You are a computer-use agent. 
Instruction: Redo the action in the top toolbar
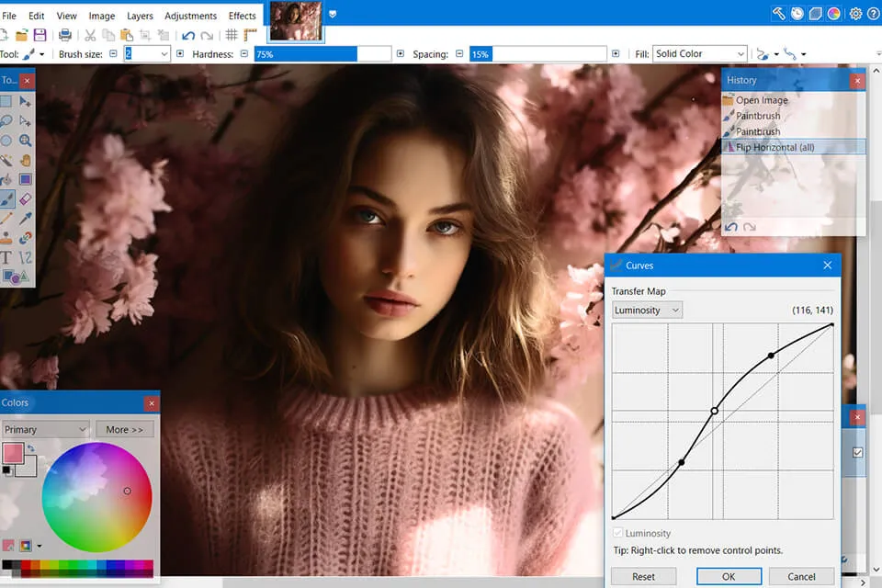click(207, 36)
